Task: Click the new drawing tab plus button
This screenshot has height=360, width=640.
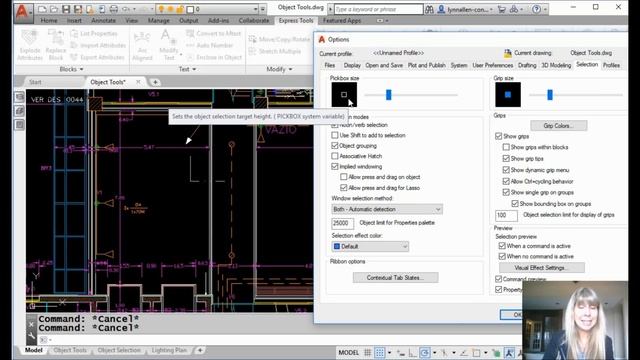Action: [155, 82]
